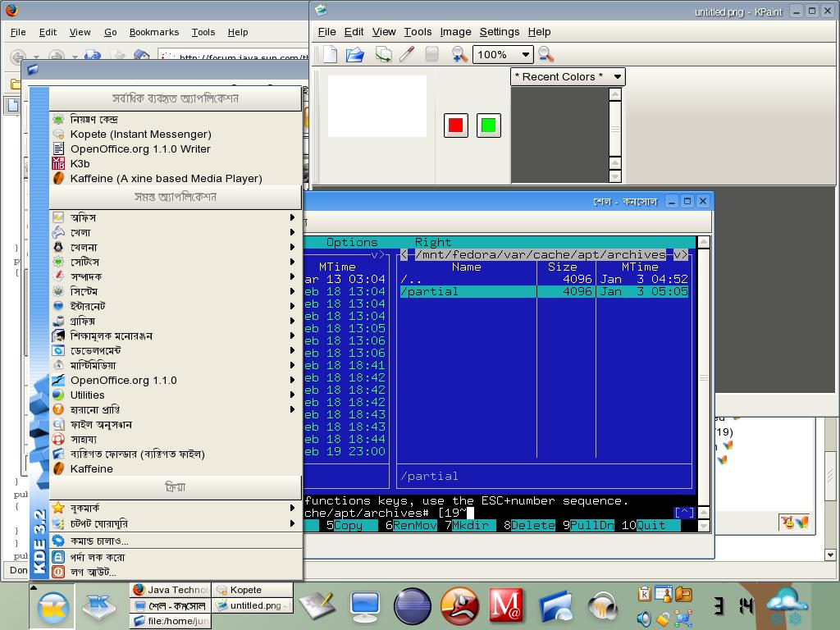Click পর্দা লক করো entry
840x630 pixels.
pos(176,557)
